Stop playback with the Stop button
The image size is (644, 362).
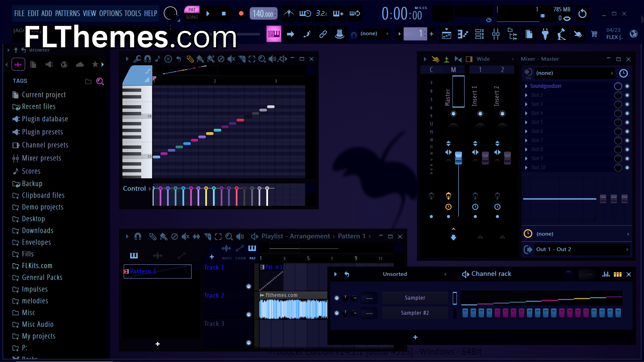tap(224, 14)
